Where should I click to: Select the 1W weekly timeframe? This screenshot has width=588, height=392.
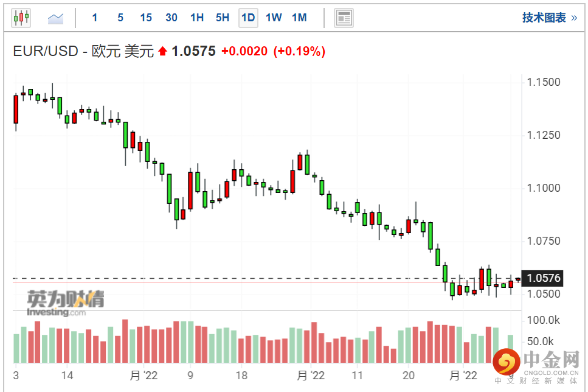coord(274,18)
